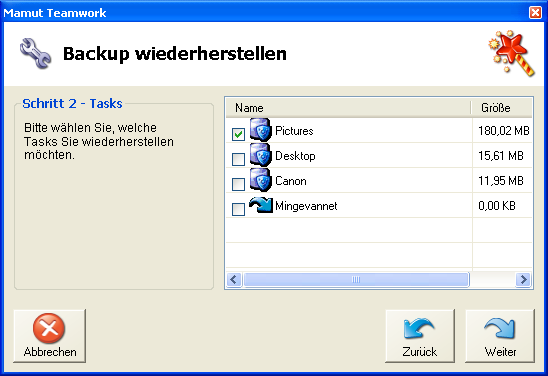Click the scroll left arrow

234,280
